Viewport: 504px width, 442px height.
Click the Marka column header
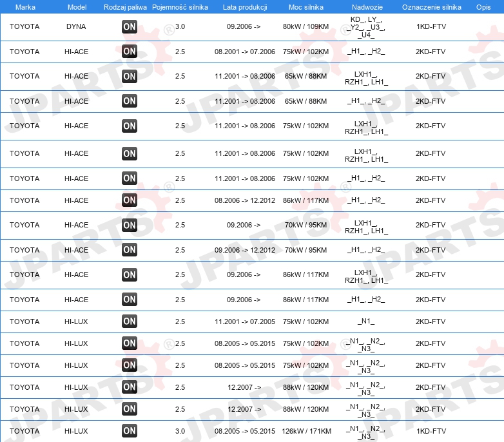25,7
